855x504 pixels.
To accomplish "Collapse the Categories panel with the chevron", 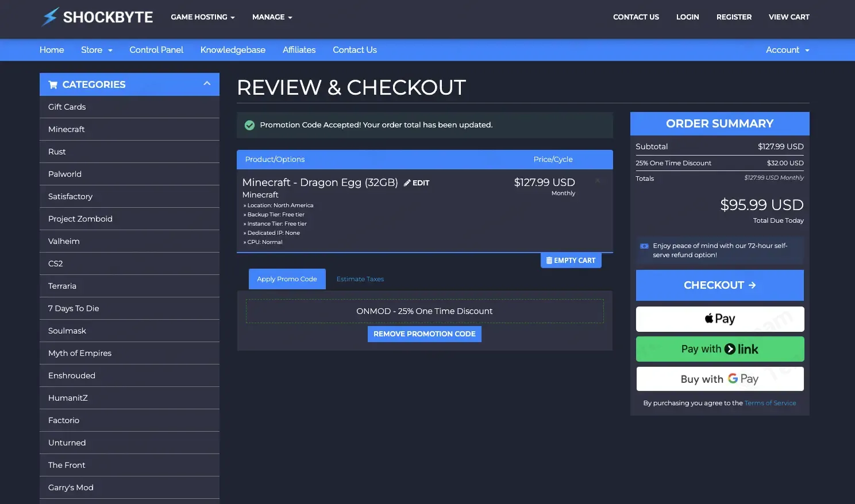I will point(207,84).
